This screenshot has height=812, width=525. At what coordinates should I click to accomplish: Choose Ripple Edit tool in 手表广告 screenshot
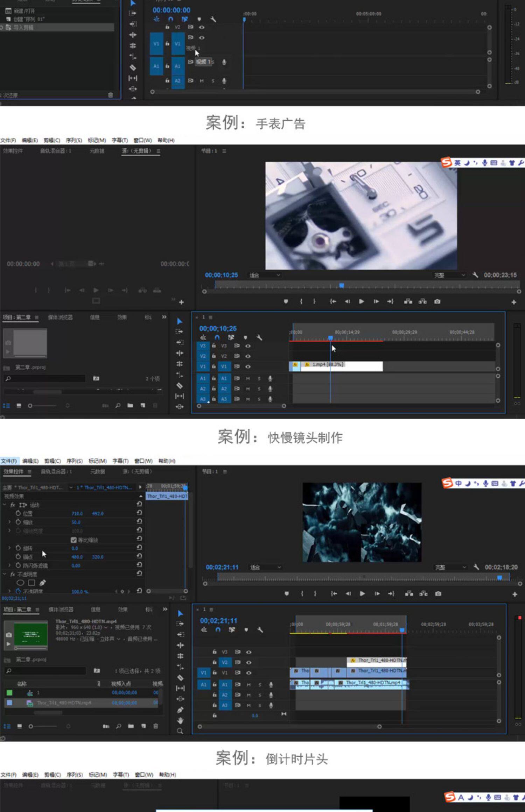[x=180, y=353]
